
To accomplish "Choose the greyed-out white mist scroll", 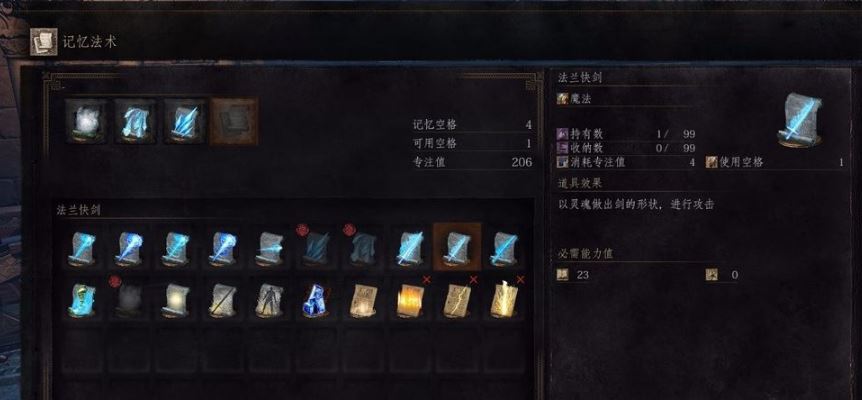I will point(129,300).
